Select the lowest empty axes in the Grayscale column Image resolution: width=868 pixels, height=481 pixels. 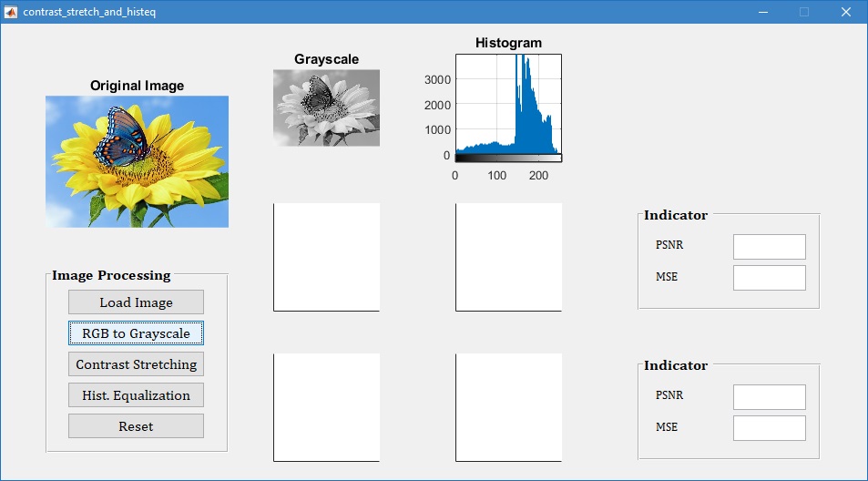(x=326, y=407)
